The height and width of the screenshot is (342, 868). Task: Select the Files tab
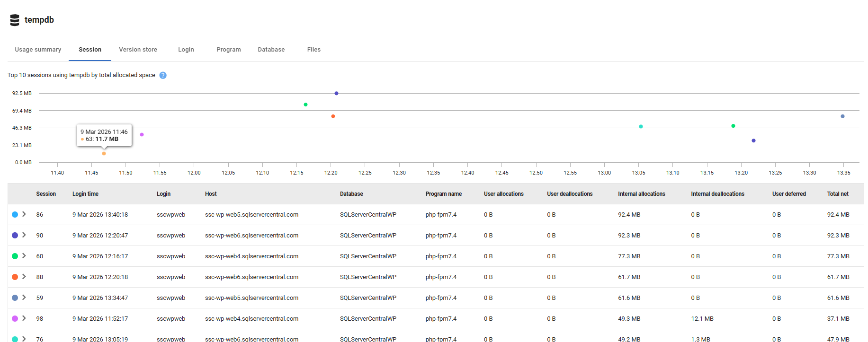[313, 50]
